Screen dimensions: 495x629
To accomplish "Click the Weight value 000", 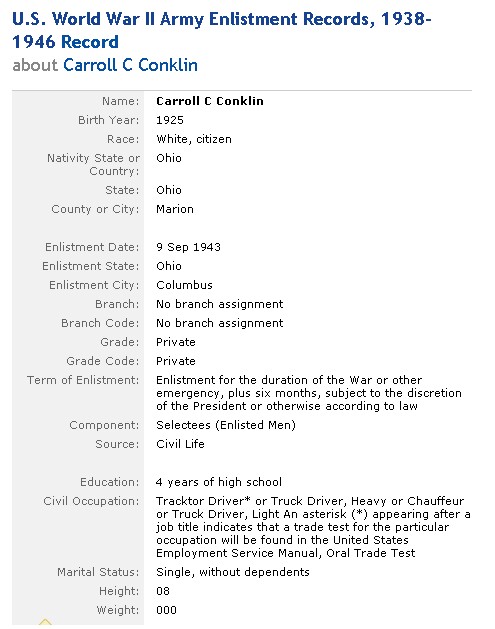I will [x=166, y=610].
